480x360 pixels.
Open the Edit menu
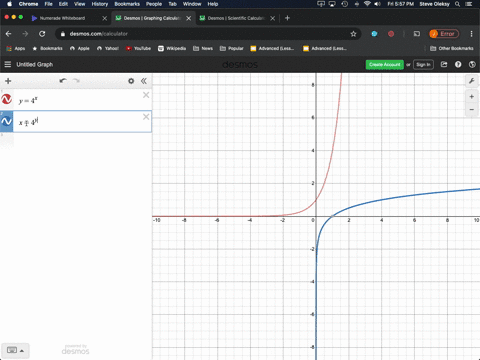pyautogui.click(x=63, y=4)
